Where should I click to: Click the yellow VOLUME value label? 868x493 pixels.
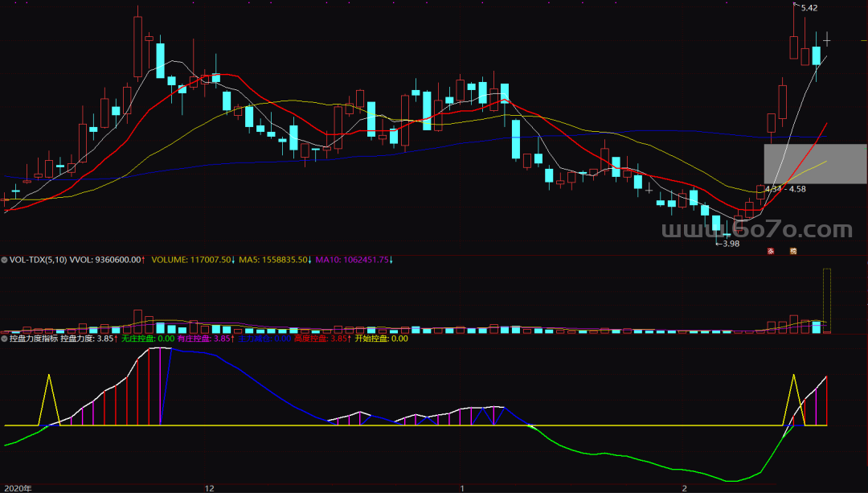(192, 261)
